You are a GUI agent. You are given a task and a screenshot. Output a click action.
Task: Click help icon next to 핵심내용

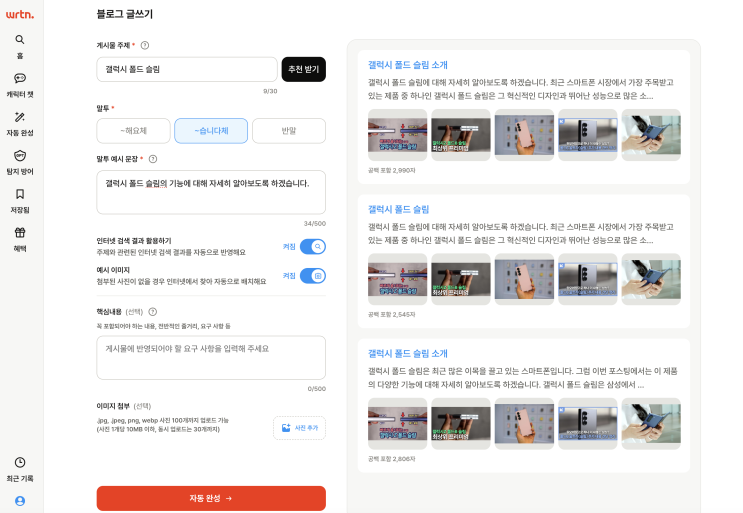[x=153, y=312]
